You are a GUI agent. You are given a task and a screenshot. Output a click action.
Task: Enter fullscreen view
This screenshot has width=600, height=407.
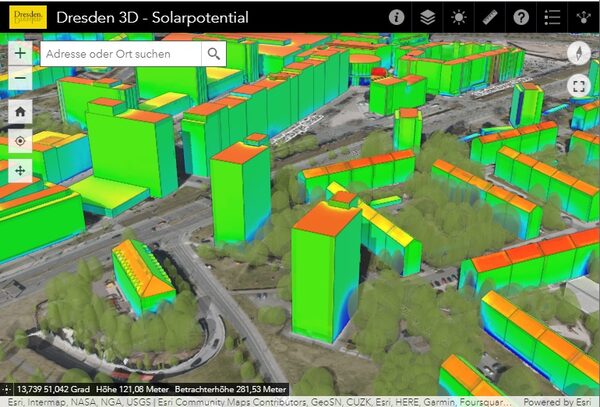[579, 86]
